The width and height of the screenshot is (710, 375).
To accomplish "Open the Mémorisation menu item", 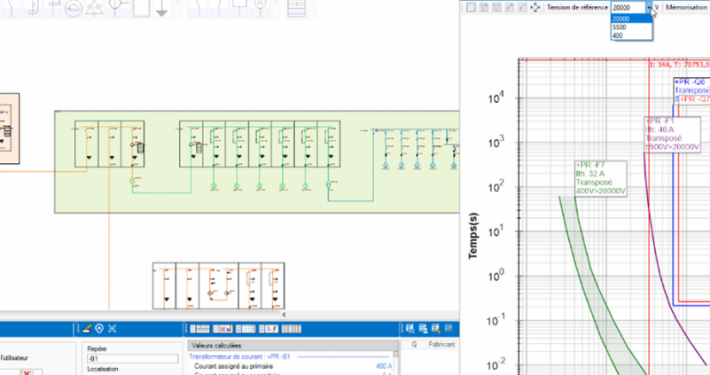I will click(686, 7).
